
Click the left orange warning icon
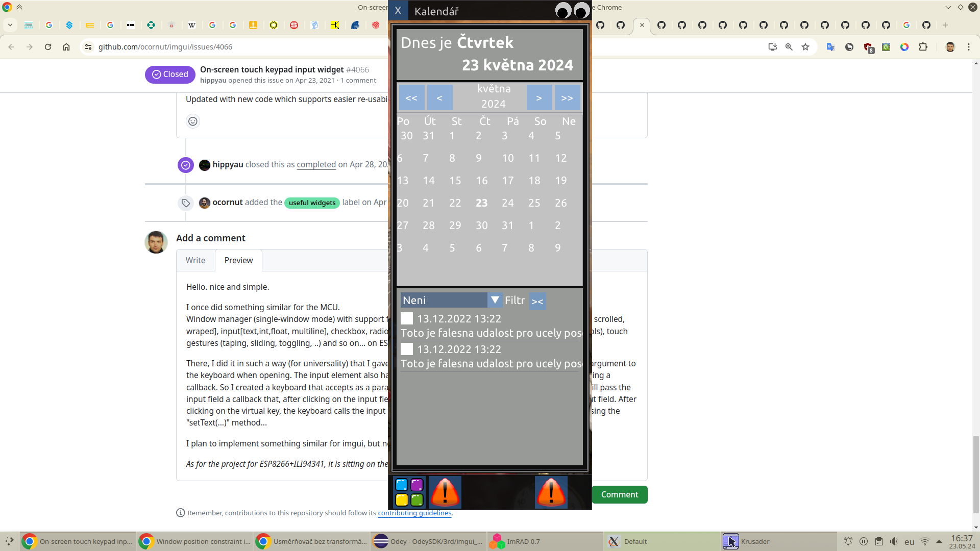[445, 492]
